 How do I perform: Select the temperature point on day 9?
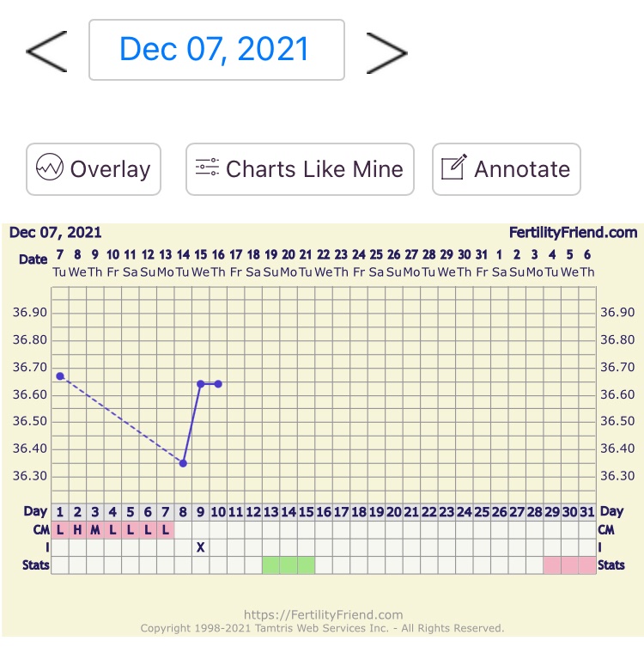(x=200, y=384)
